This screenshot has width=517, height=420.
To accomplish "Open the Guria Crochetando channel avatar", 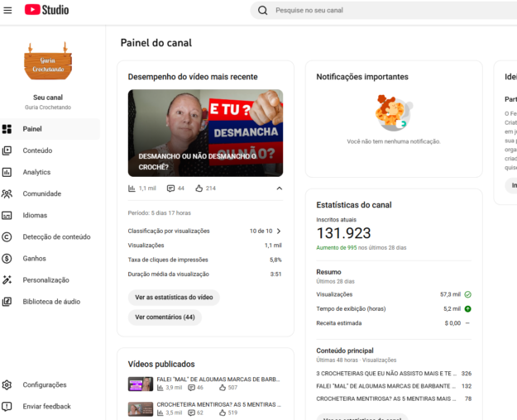I will [x=48, y=60].
